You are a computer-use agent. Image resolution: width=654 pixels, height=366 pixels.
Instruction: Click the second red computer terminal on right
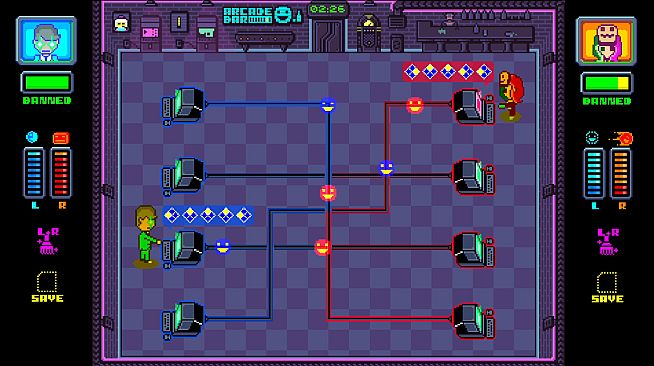point(473,177)
